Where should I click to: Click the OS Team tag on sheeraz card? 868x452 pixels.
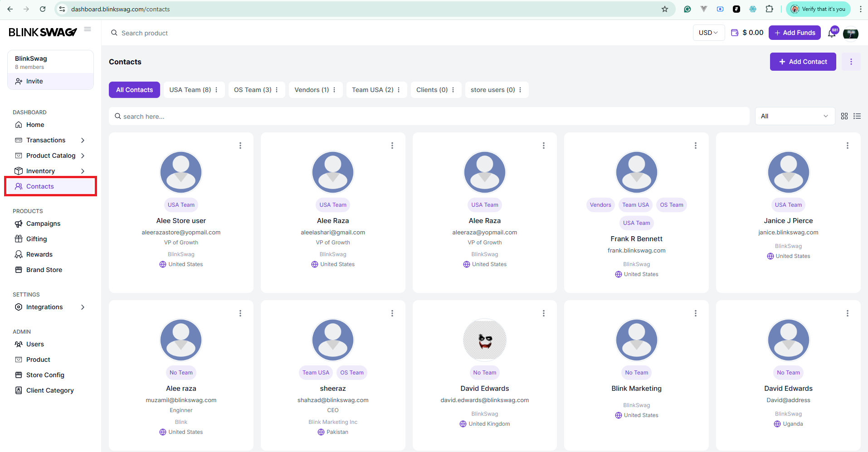pyautogui.click(x=352, y=373)
